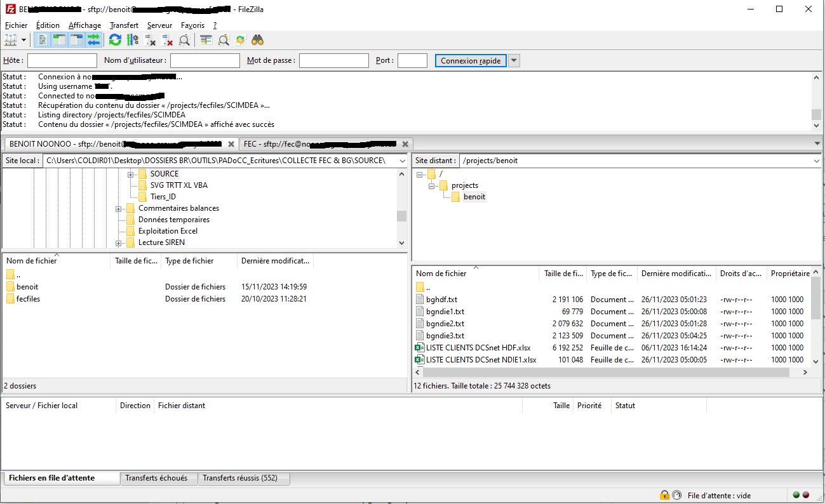The width and height of the screenshot is (825, 504).
Task: Open the Fichier menu
Action: click(16, 25)
